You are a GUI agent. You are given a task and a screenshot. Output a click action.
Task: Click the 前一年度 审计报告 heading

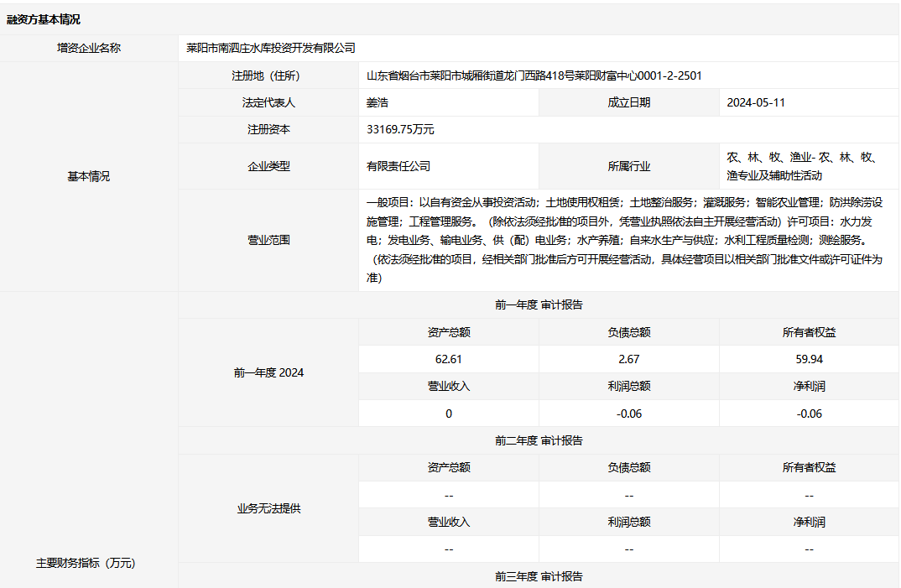click(539, 304)
